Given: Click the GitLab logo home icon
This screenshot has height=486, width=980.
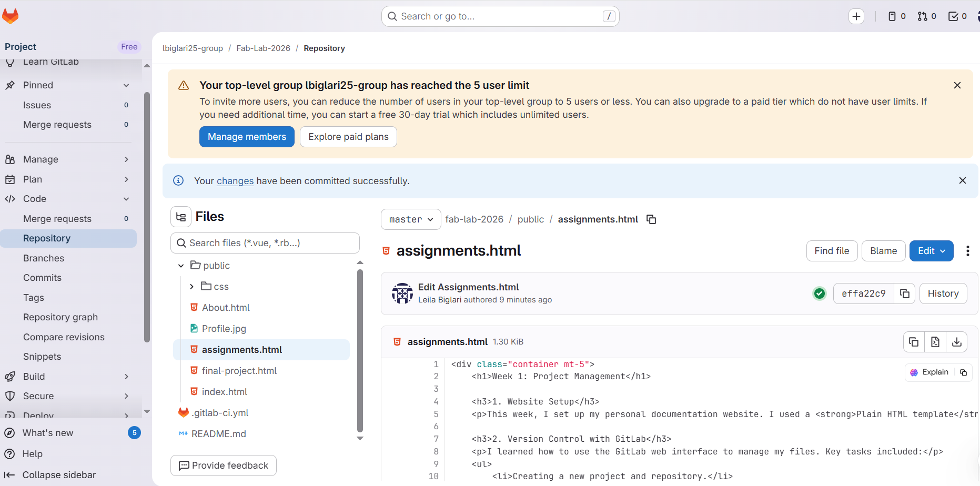Looking at the screenshot, I should click(11, 16).
